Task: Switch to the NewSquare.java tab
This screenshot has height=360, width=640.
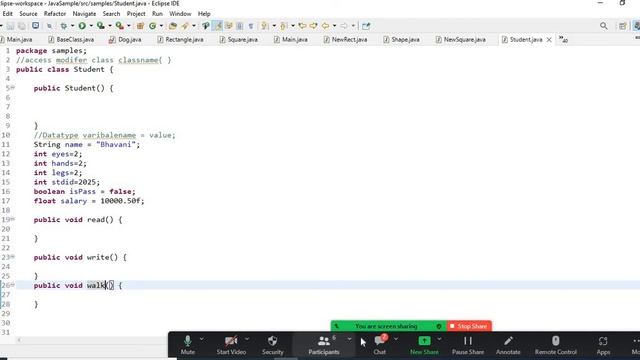Action: (461, 39)
